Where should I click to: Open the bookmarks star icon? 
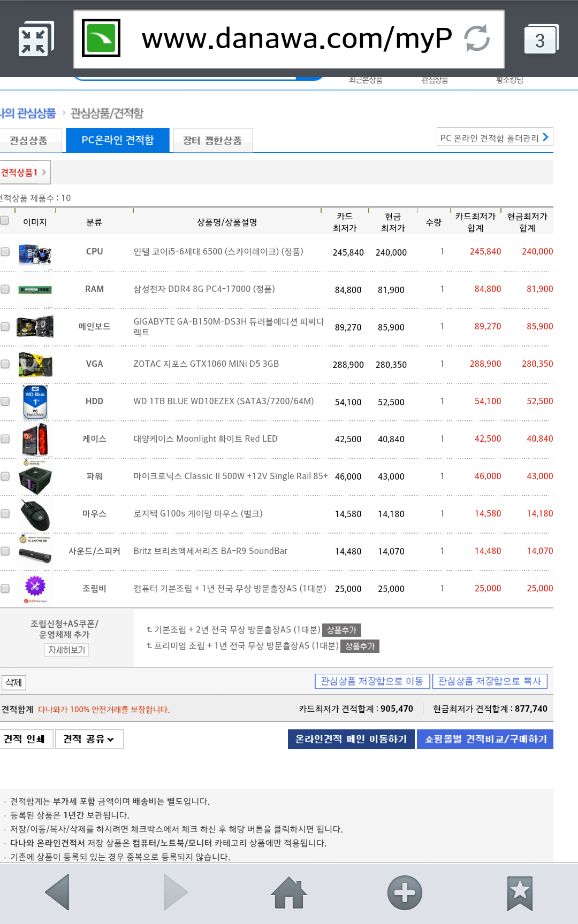(x=520, y=893)
